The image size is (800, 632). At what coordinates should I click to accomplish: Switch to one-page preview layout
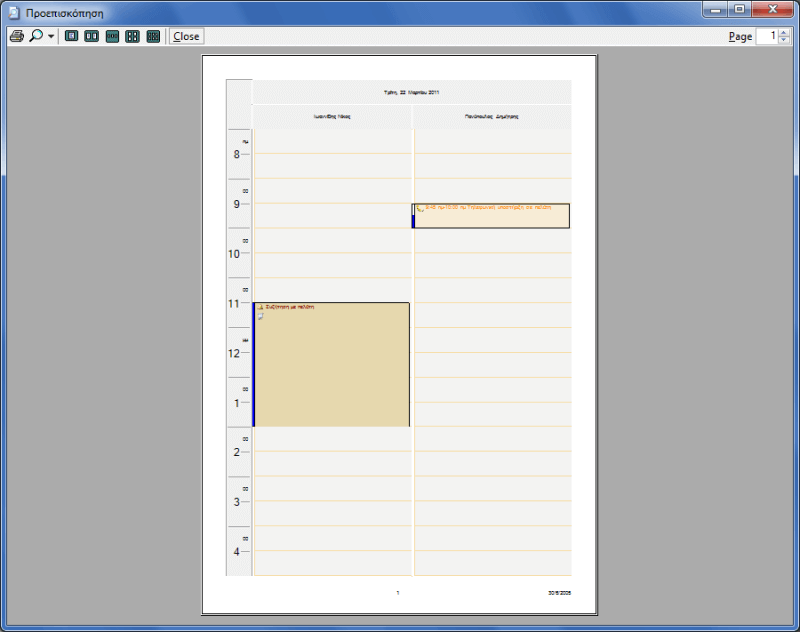(x=71, y=36)
